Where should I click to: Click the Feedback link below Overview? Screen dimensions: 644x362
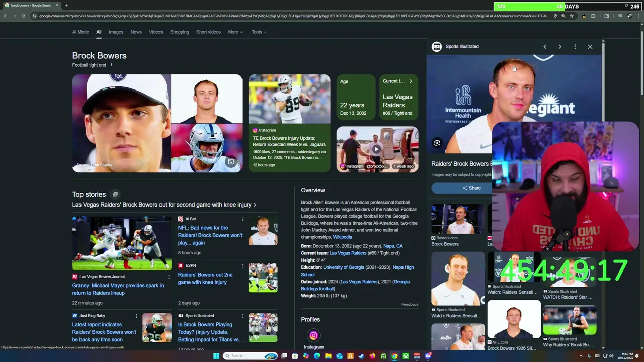click(410, 304)
